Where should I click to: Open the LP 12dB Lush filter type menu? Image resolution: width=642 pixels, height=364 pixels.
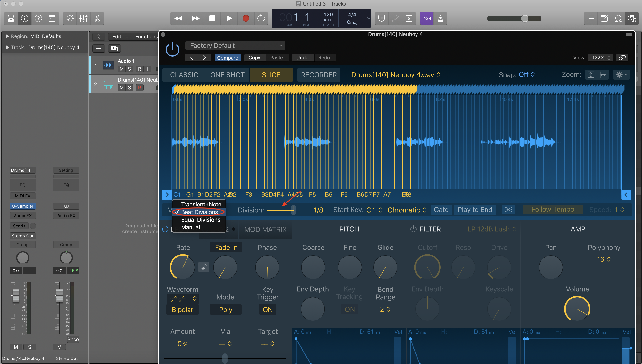pyautogui.click(x=491, y=229)
